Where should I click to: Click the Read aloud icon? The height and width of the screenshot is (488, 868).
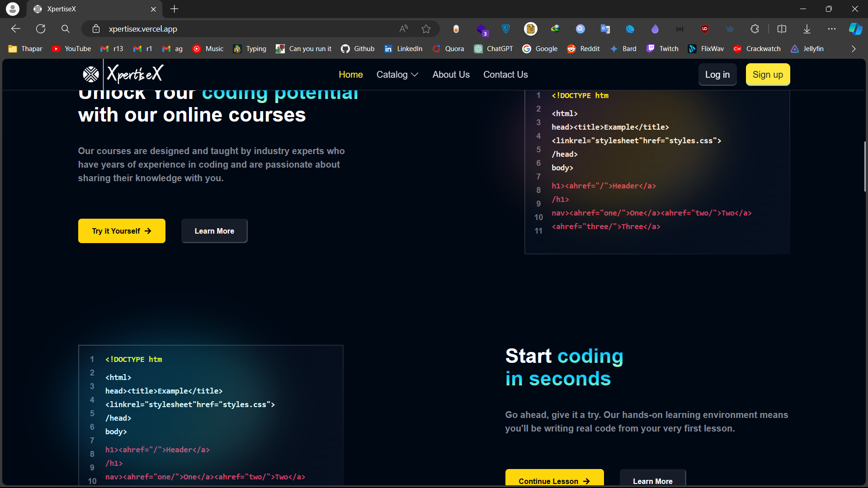(x=404, y=29)
